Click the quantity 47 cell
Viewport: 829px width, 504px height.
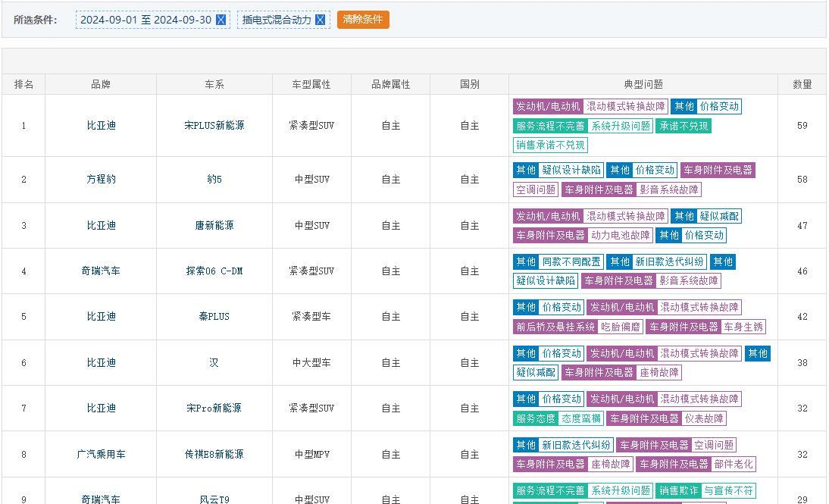802,225
